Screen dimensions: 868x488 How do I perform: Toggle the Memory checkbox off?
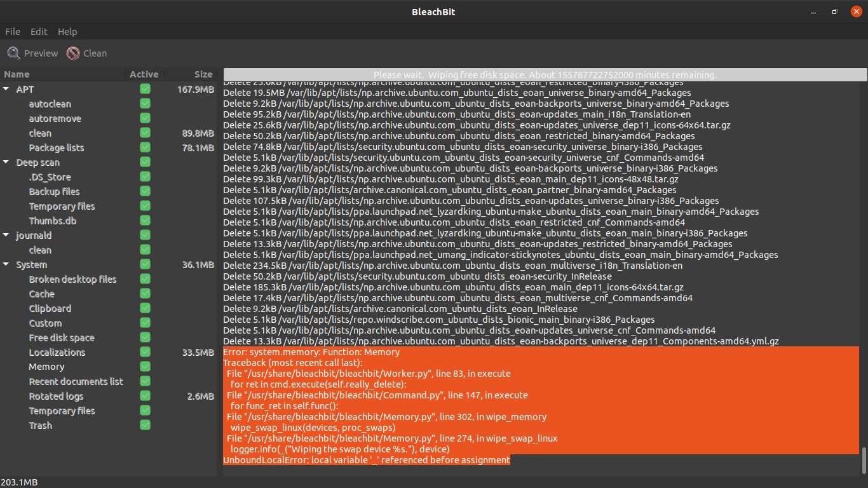(145, 367)
